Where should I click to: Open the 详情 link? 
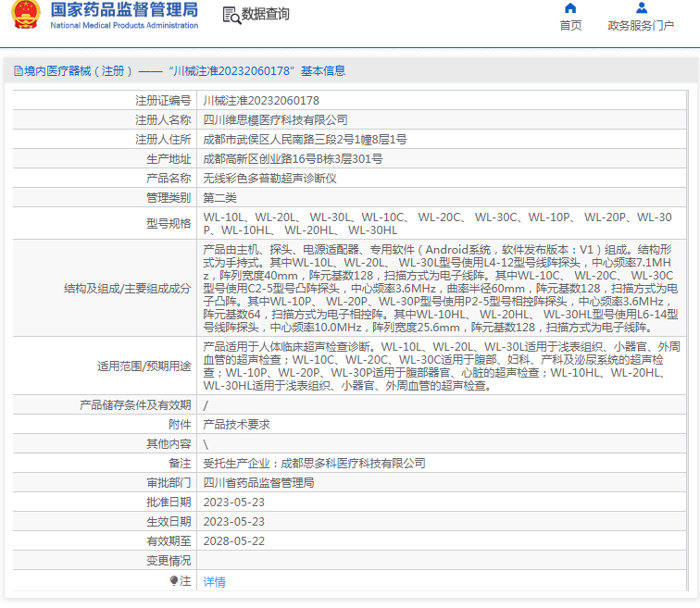[214, 582]
